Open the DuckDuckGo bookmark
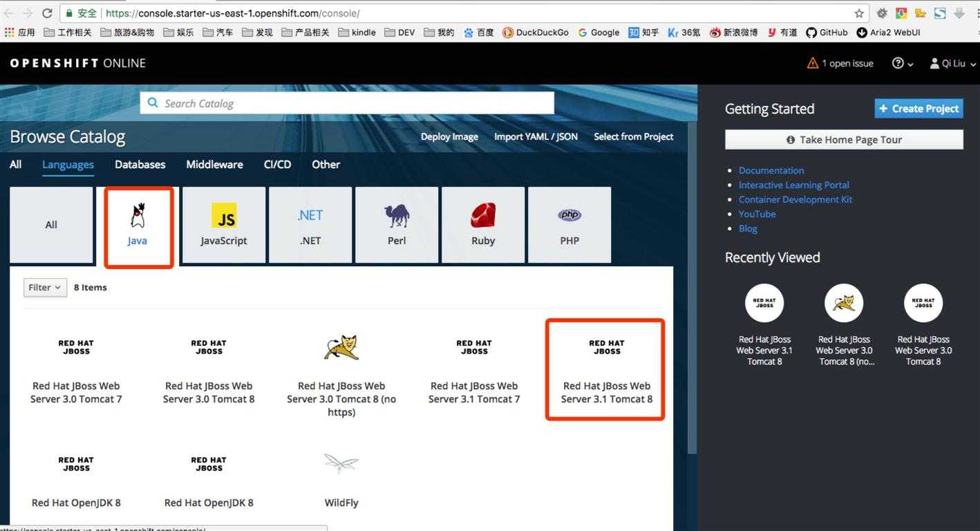 click(x=536, y=32)
